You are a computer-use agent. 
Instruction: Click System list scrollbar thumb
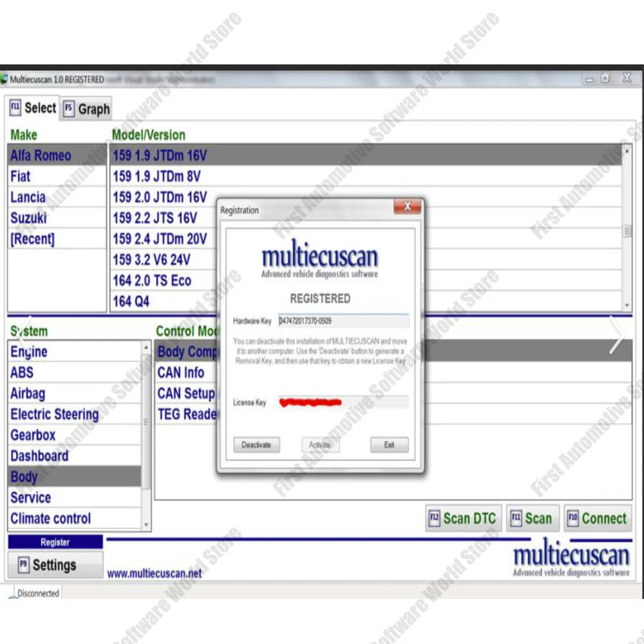coord(146,421)
